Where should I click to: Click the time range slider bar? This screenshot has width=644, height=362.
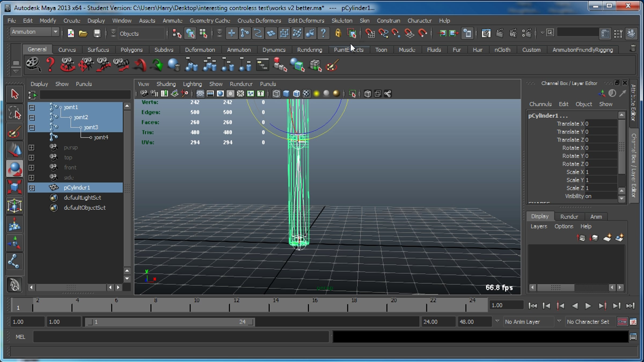point(170,322)
